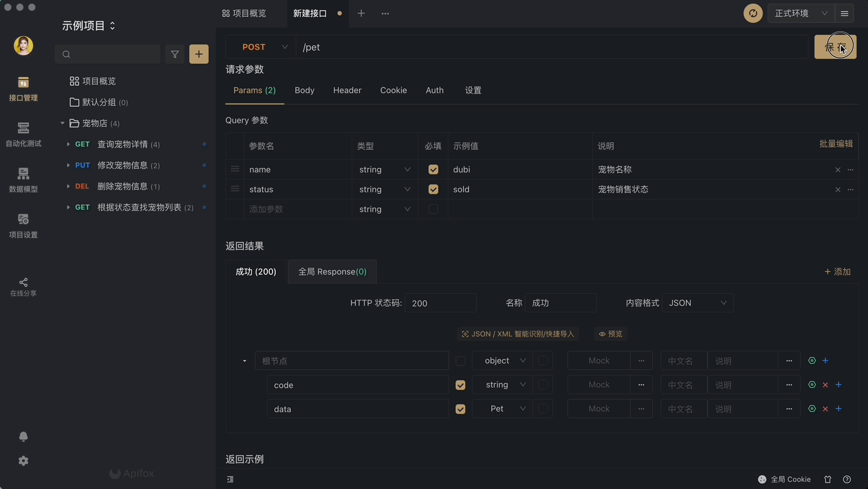Select the 数据模型 sidebar icon
This screenshot has height=489, width=868.
click(23, 179)
